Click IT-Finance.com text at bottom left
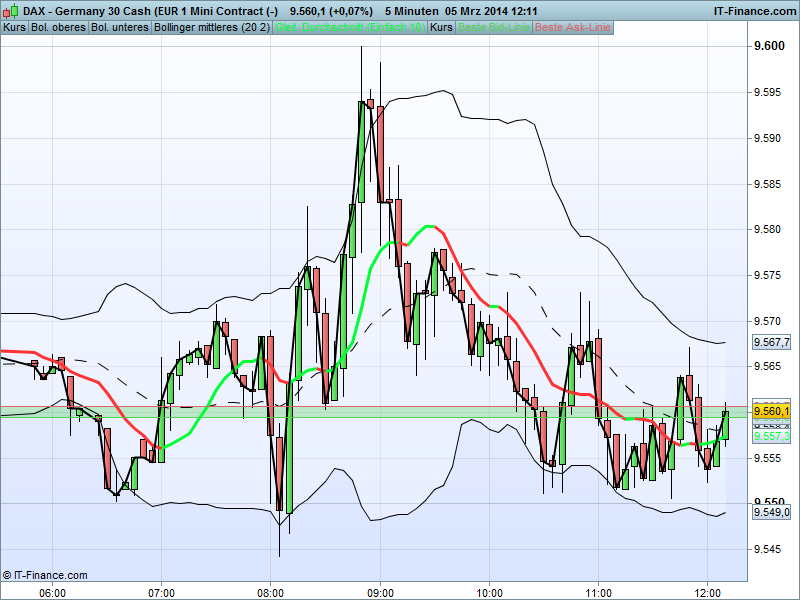Image resolution: width=800 pixels, height=600 pixels. click(x=44, y=575)
